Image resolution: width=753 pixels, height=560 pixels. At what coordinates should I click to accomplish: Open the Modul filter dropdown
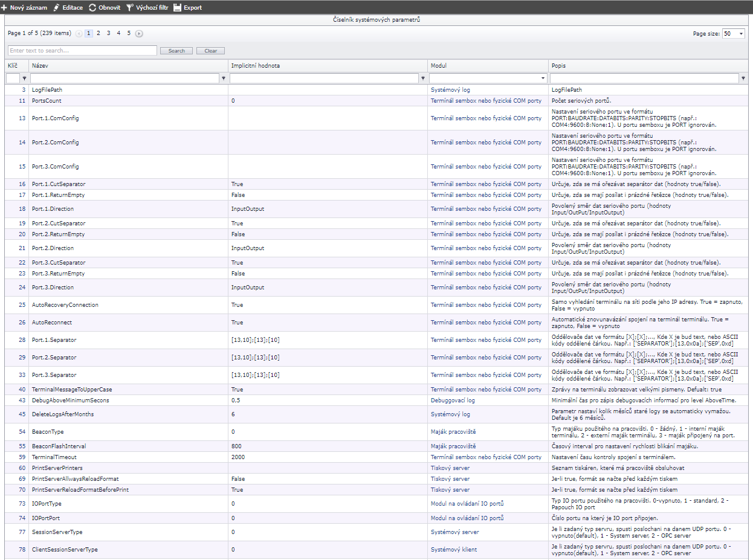[543, 79]
